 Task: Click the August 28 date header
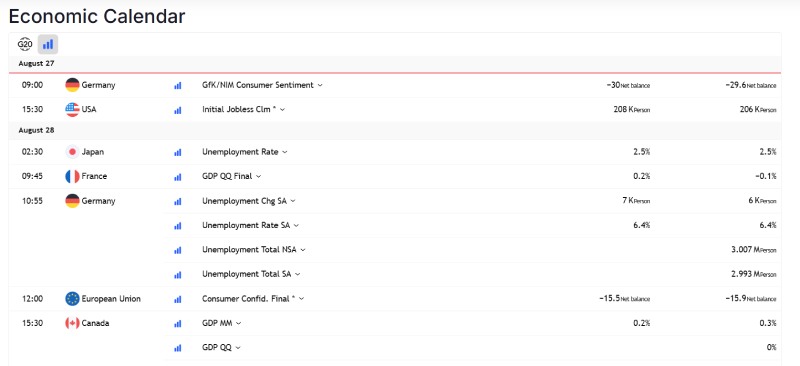[36, 130]
